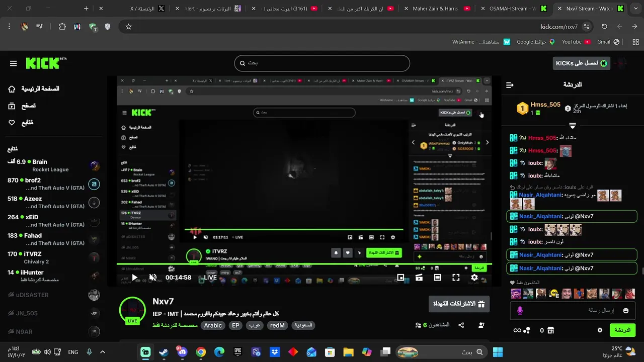Open offline JN_505 channel
Viewport: 644px width, 362px height.
[x=53, y=313]
